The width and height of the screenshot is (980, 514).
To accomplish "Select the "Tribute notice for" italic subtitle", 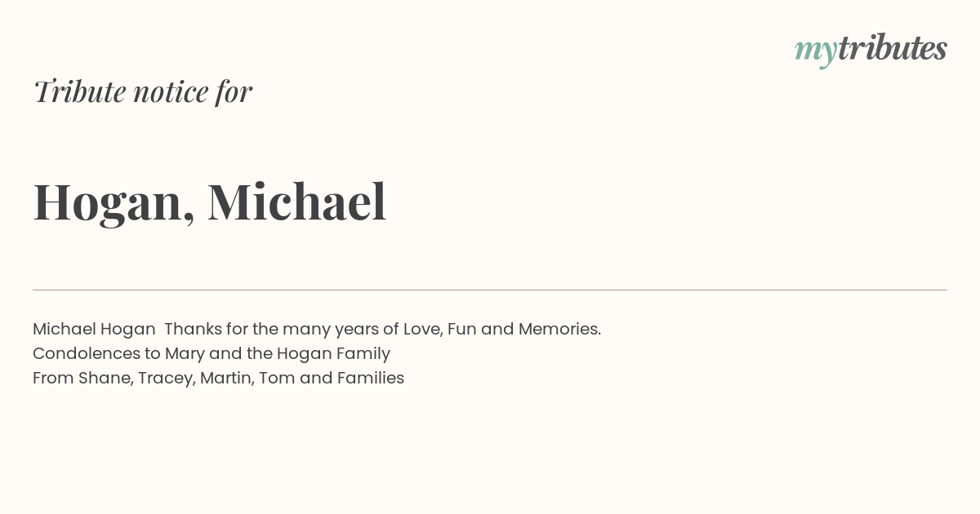I will 143,91.
